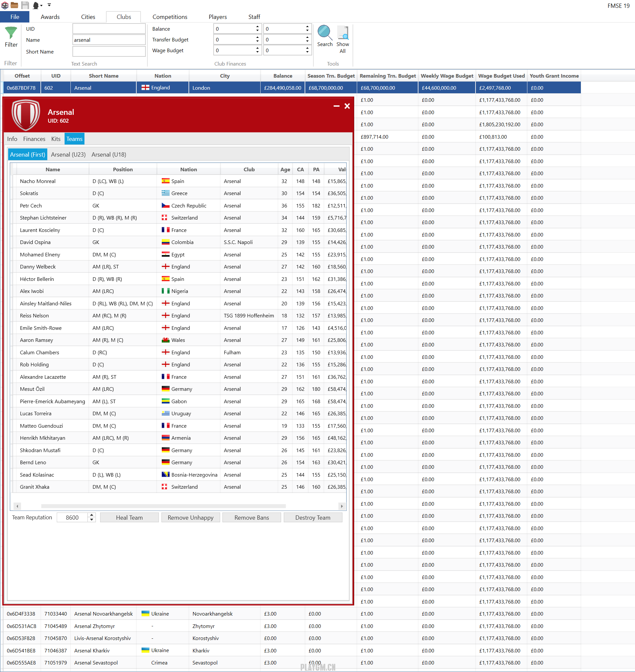
Task: Sort clubs by Weekly Wage Budget header
Action: (x=447, y=76)
